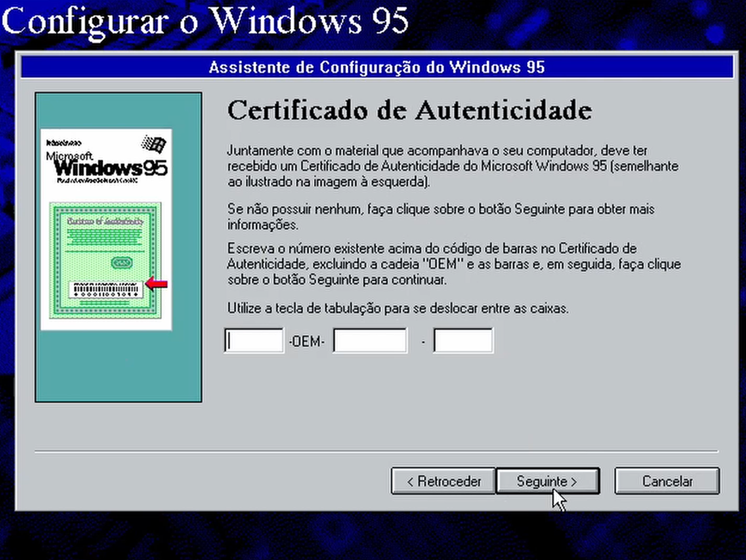Click the "Utilize a tecla de tabulação" instruction text
This screenshot has width=746, height=560.
point(398,308)
